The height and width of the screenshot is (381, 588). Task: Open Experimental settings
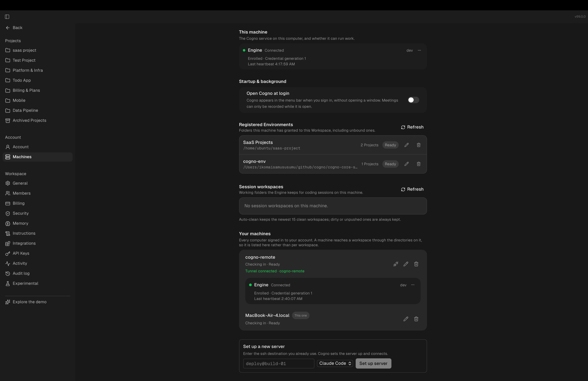pyautogui.click(x=37, y=283)
